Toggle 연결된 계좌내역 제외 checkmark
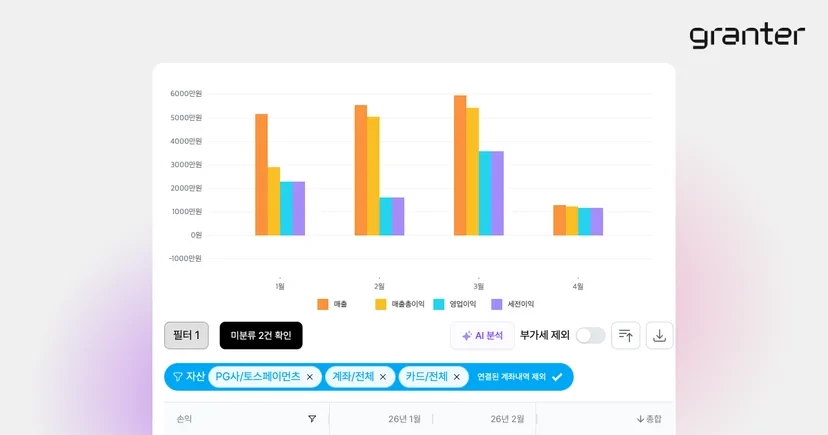 pos(557,377)
